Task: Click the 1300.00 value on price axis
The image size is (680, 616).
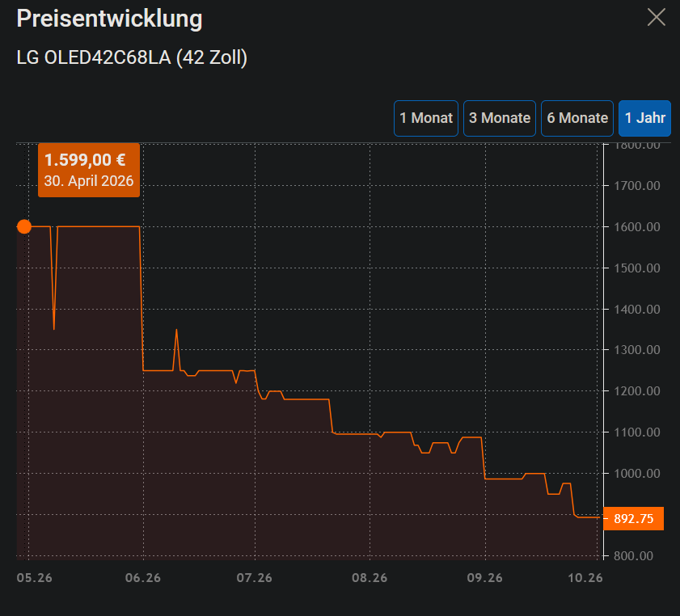Action: coord(637,350)
